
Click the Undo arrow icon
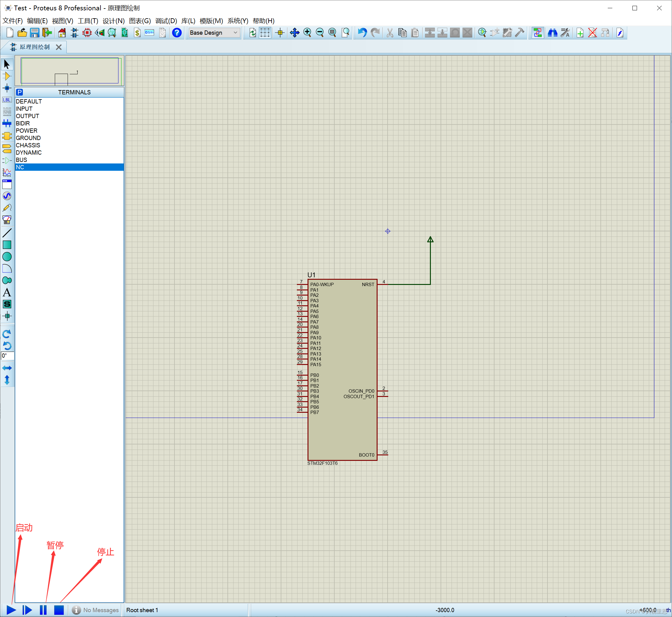coord(362,33)
